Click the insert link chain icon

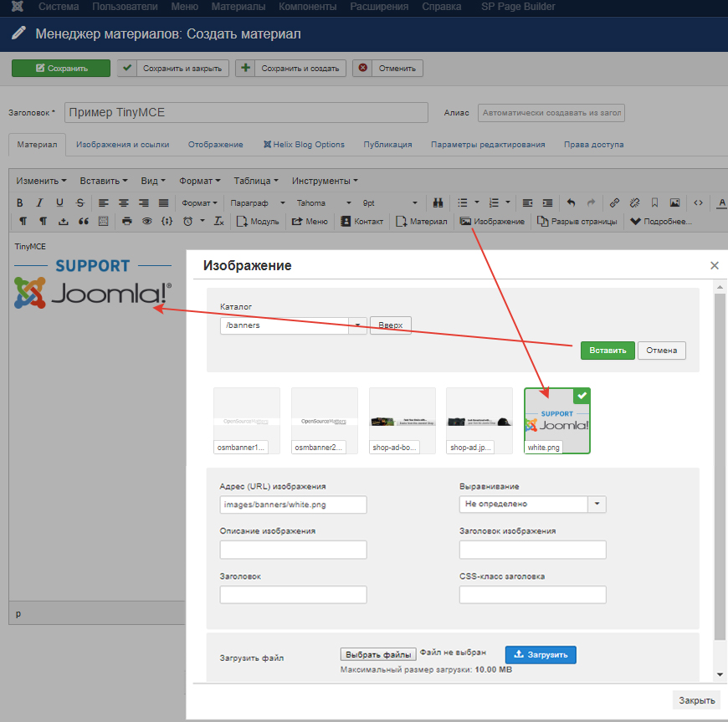(x=614, y=202)
